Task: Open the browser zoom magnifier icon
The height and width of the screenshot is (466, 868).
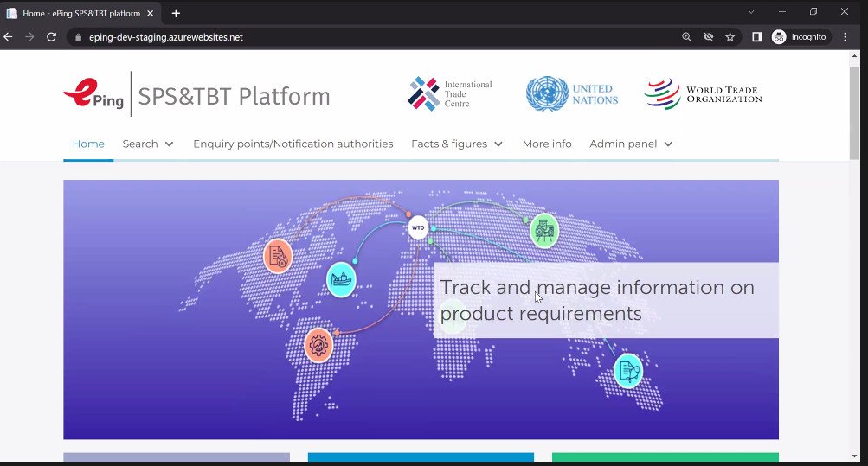Action: tap(686, 37)
